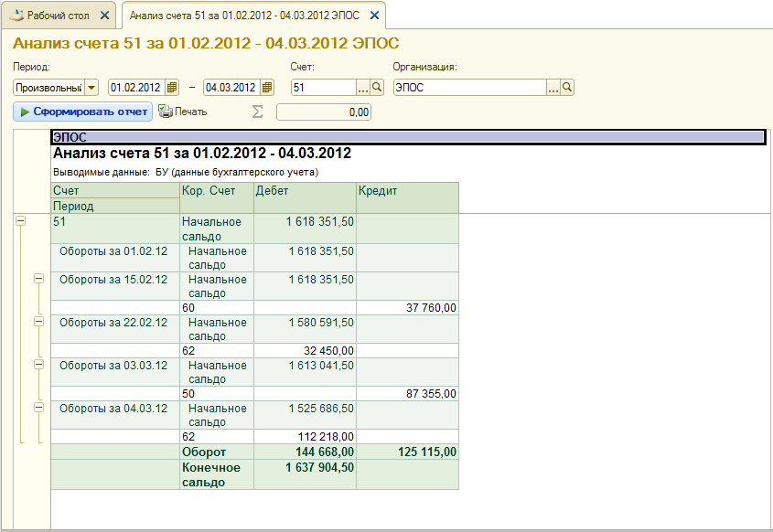Click total credit turnover 125 115,00

click(427, 452)
